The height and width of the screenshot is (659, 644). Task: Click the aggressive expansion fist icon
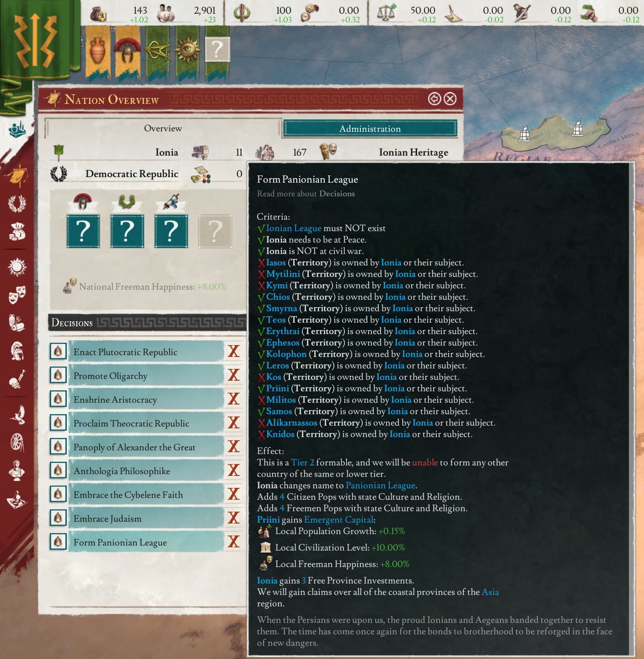coord(590,14)
